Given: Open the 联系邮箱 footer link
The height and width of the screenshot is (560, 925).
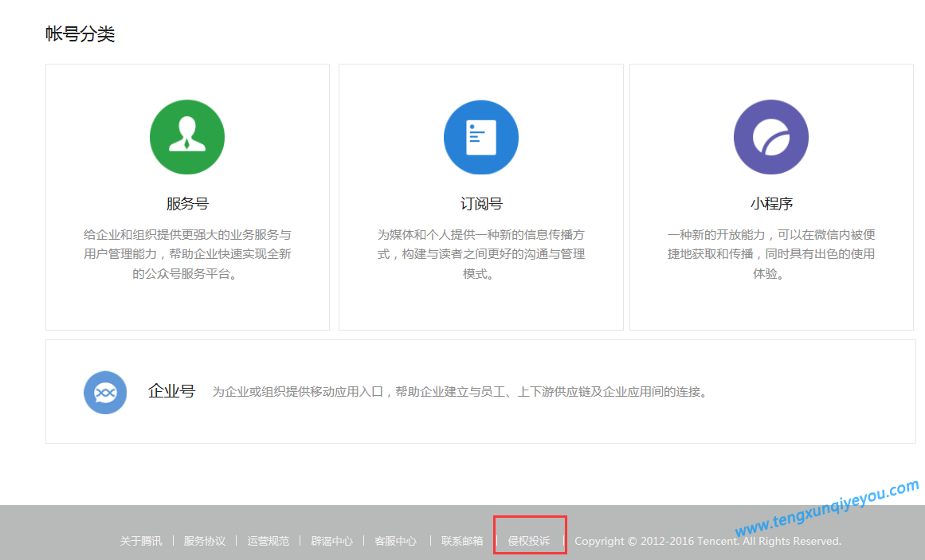Looking at the screenshot, I should pos(462,541).
